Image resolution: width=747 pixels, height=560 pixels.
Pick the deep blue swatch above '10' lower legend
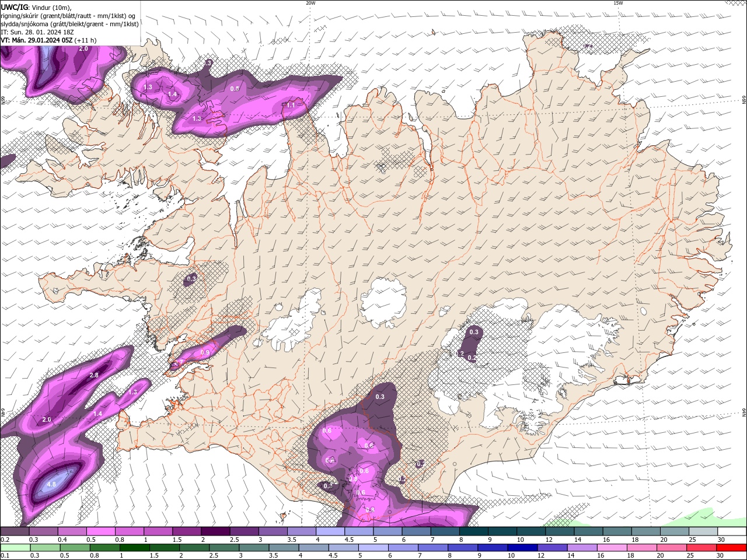pyautogui.click(x=522, y=548)
